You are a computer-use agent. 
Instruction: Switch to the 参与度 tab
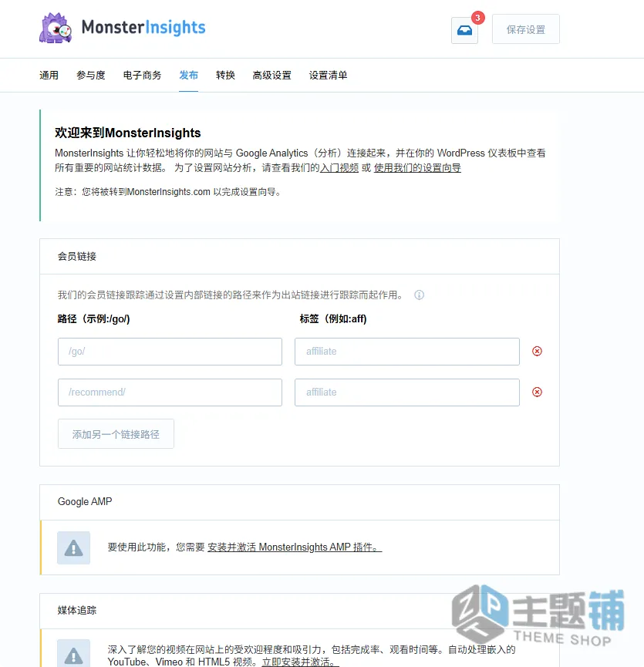[90, 76]
